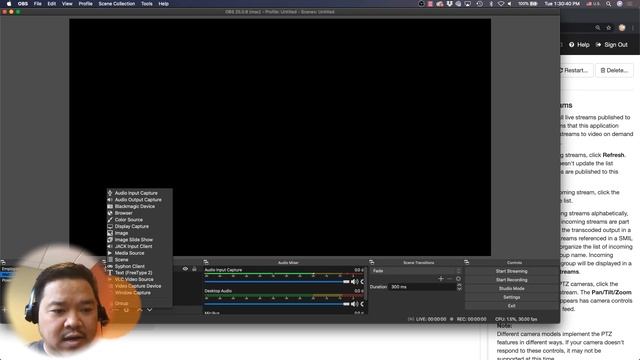Remove scene transition with minus
640x360 pixels.
tap(449, 279)
